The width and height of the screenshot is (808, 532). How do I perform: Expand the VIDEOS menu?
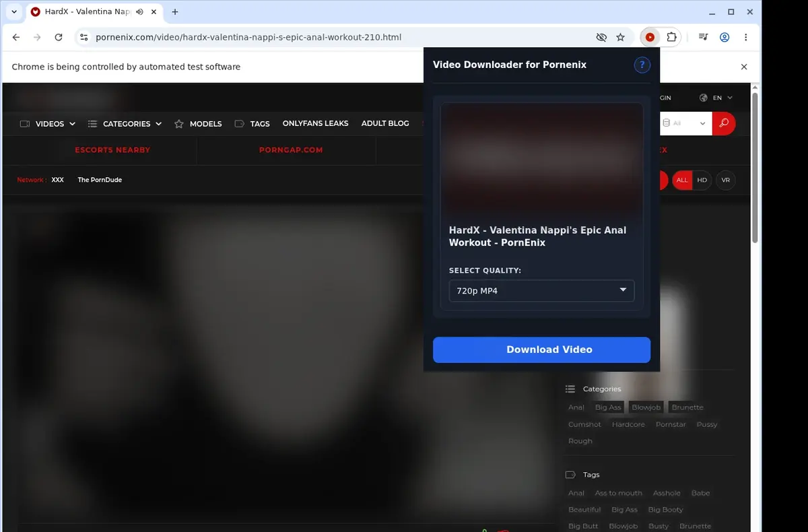click(x=47, y=124)
